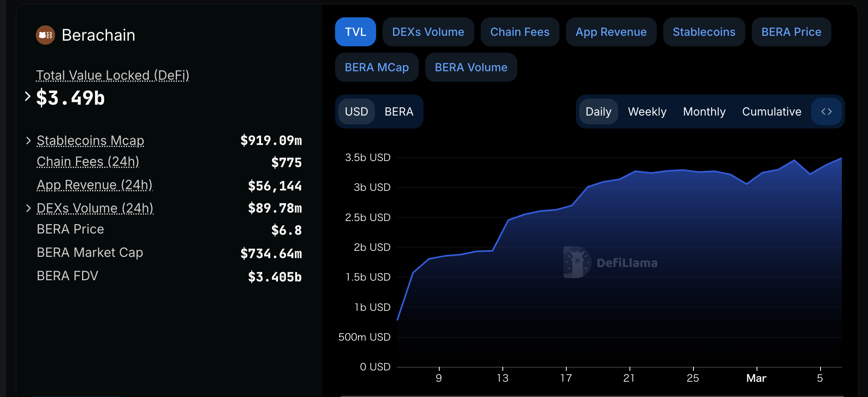868x397 pixels.
Task: Switch denomination to USD
Action: [357, 112]
